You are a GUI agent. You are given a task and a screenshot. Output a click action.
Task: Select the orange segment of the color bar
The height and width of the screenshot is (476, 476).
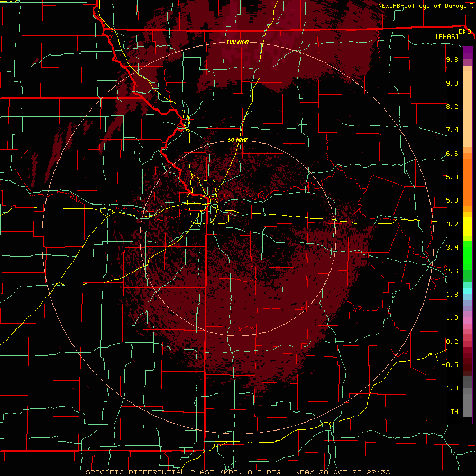pyautogui.click(x=467, y=182)
